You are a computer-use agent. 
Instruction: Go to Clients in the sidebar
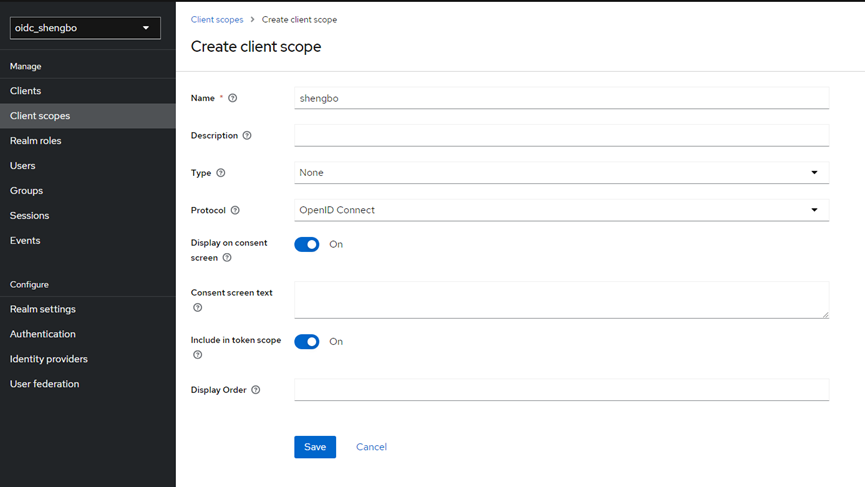tap(26, 91)
